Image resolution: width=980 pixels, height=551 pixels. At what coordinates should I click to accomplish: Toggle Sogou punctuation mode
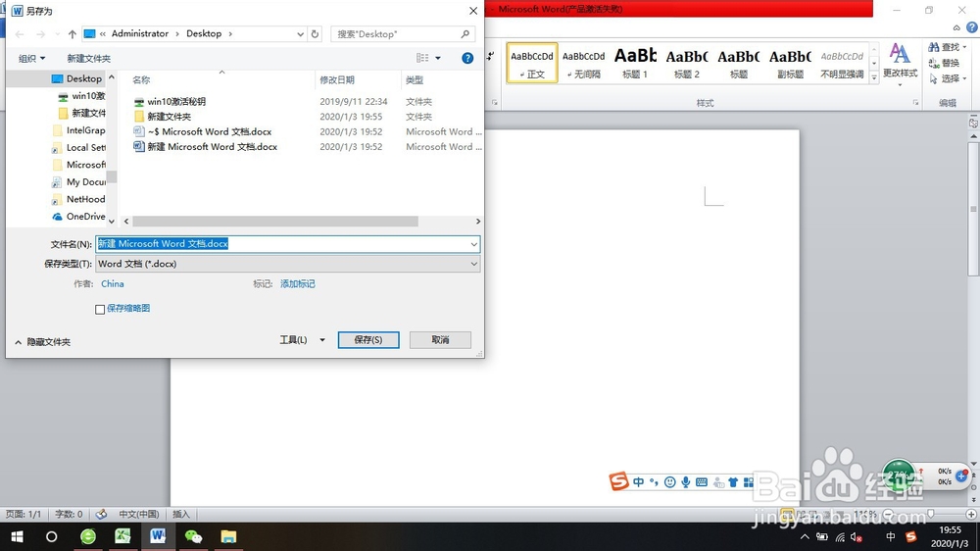point(654,482)
